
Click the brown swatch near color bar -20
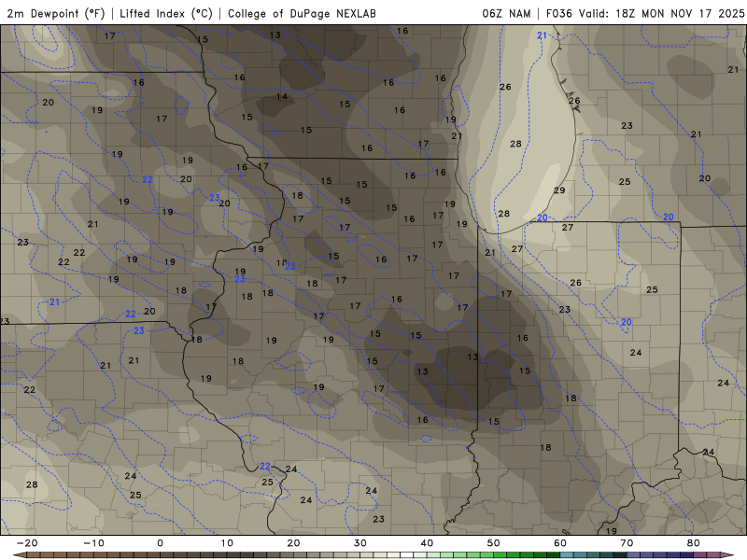[34, 555]
